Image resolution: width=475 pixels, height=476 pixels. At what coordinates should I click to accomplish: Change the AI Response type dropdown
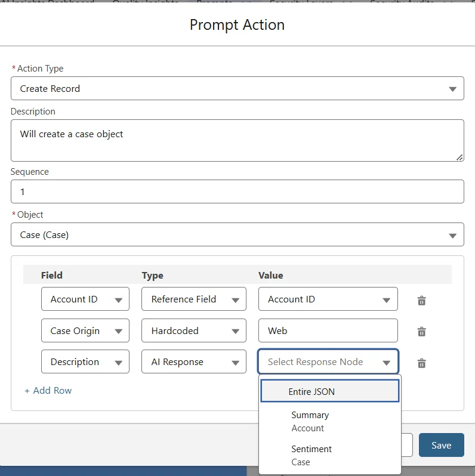pos(193,361)
